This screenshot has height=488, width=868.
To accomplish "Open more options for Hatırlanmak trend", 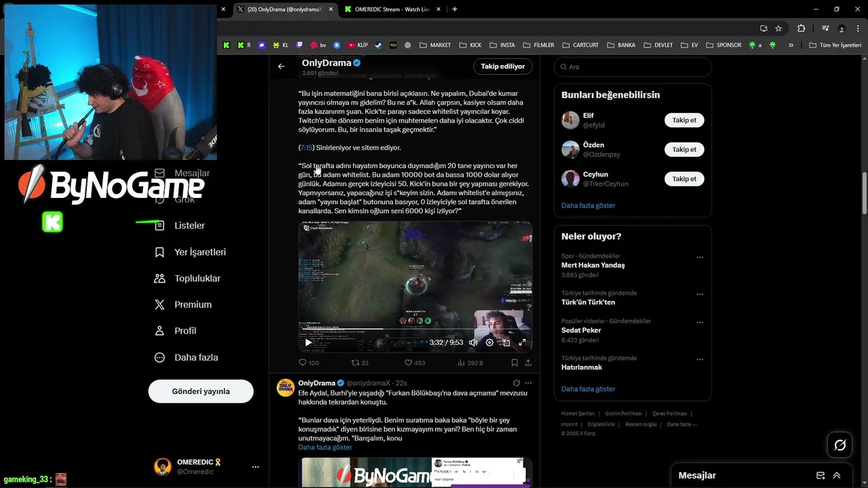I will click(x=700, y=359).
